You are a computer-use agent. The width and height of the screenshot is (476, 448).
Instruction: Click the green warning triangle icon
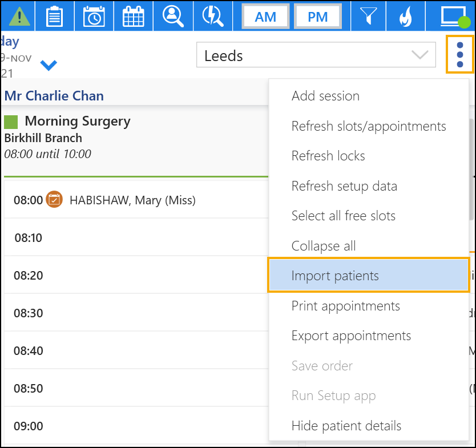17,17
